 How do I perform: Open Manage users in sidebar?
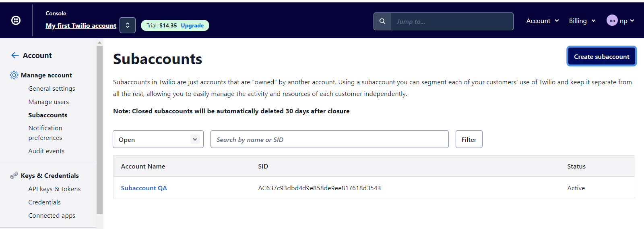tap(48, 102)
